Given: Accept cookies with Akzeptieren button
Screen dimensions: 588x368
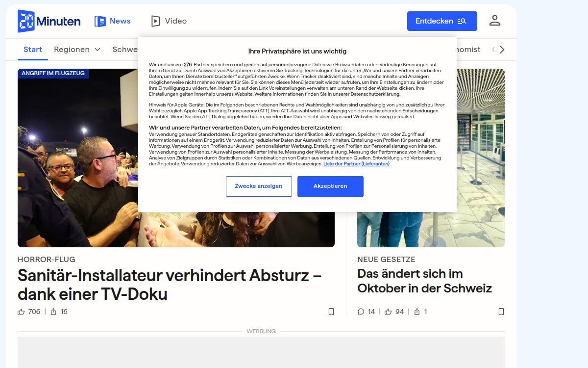Looking at the screenshot, I should pyautogui.click(x=330, y=186).
